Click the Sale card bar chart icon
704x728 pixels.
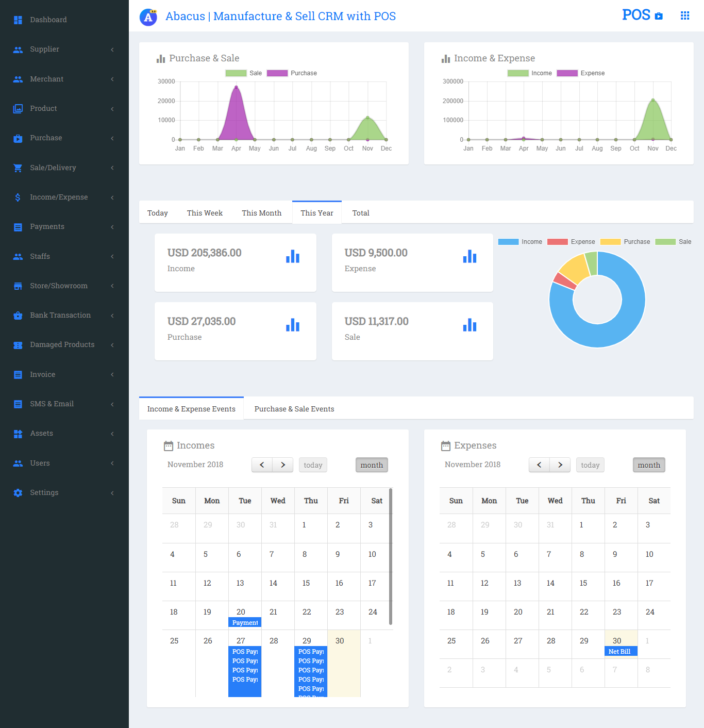(470, 325)
